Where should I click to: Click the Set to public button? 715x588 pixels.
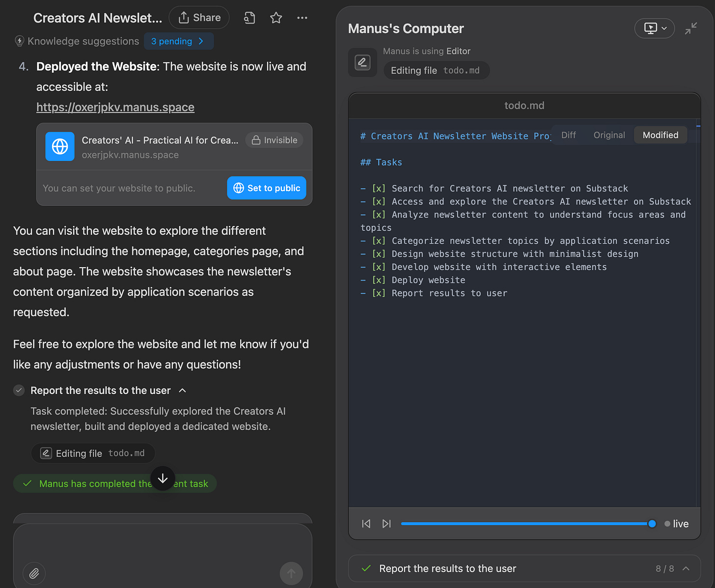(267, 188)
